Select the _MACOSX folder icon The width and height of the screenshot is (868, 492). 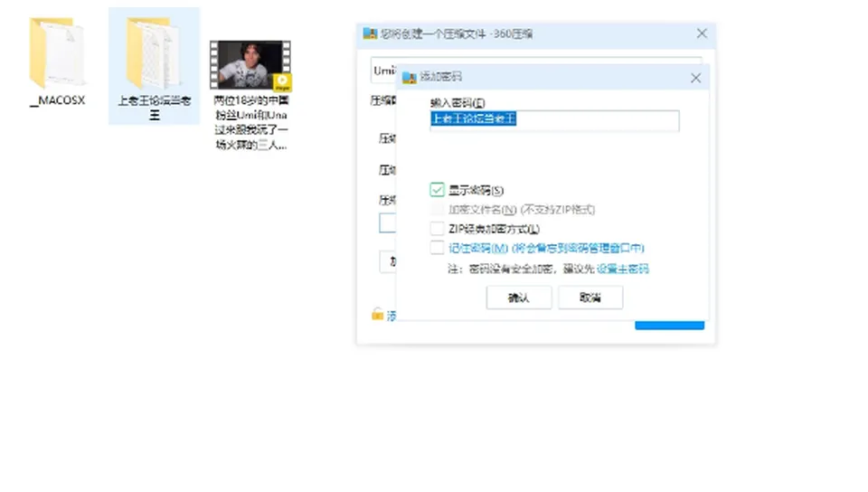pyautogui.click(x=58, y=52)
